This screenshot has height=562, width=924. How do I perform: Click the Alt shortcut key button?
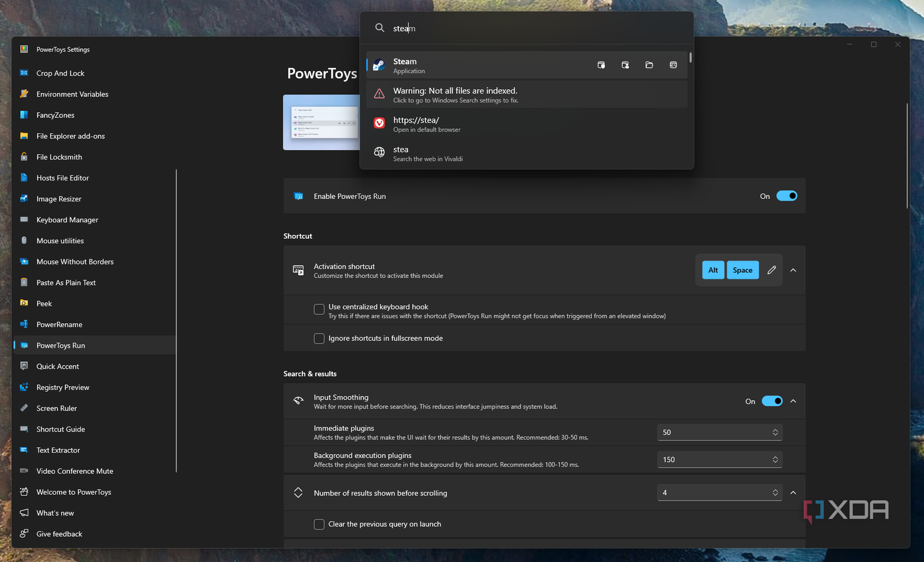click(x=713, y=270)
